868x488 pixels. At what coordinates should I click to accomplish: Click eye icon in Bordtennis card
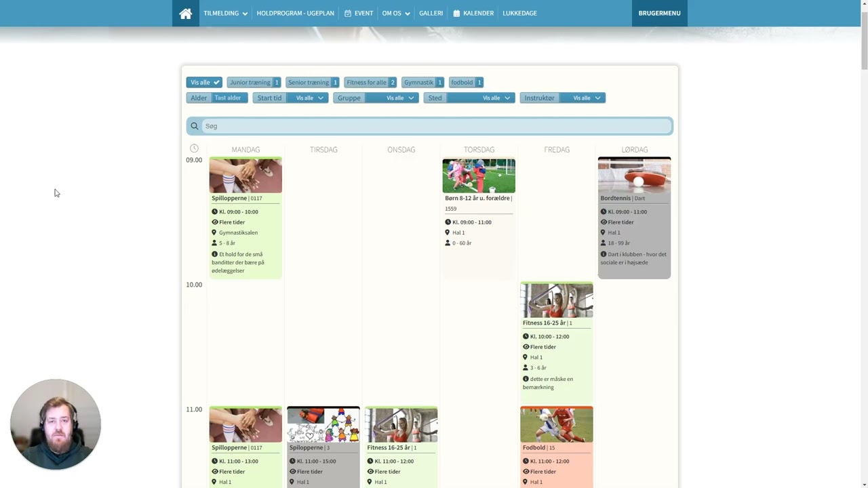coord(604,222)
